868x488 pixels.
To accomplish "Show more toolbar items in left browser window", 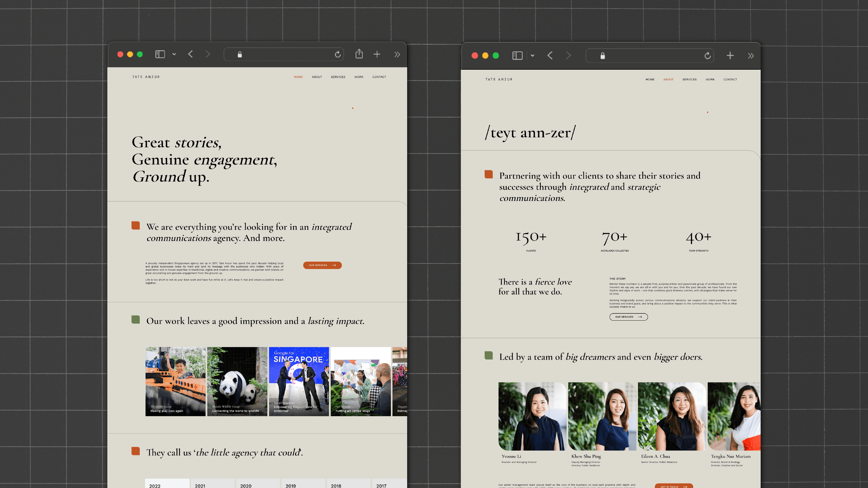I will [397, 55].
